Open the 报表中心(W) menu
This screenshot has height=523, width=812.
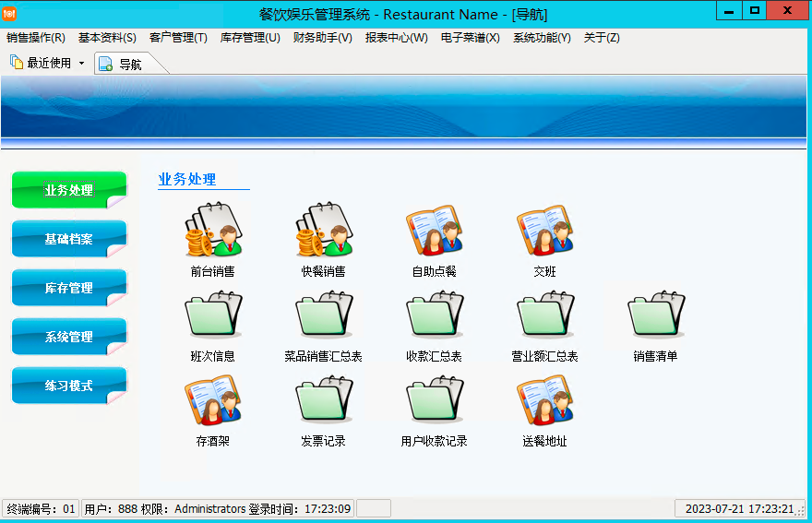click(x=396, y=38)
